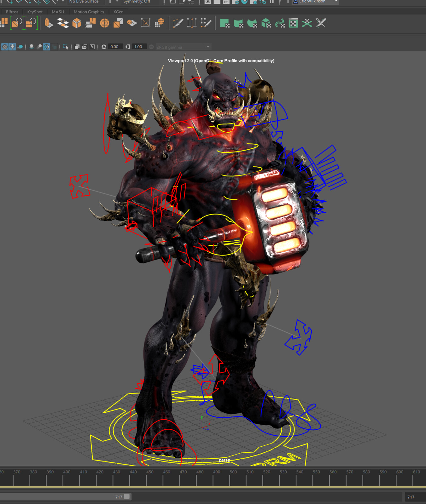Screen dimensions: 426x504
Task: Click the green square with checker icon
Action: point(225,23)
